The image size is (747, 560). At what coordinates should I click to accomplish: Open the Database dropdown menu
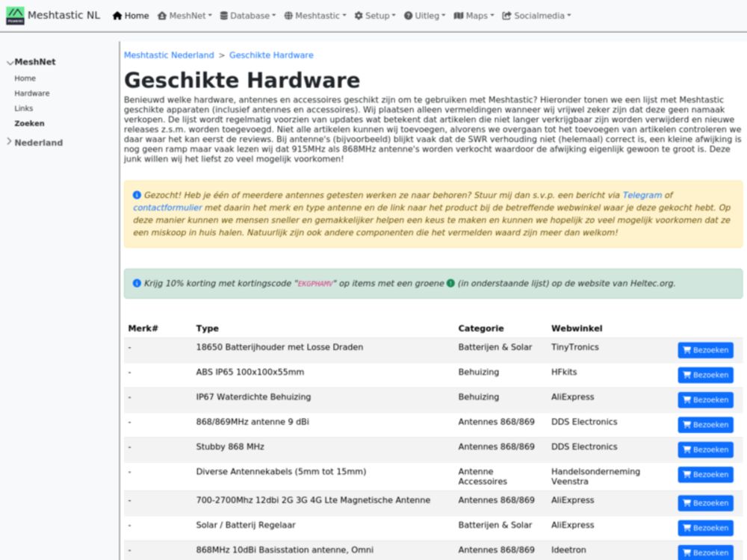(248, 16)
